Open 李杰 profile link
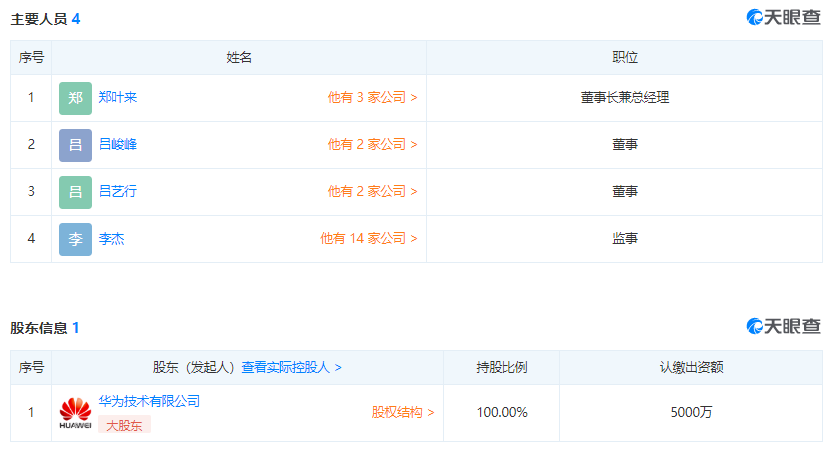This screenshot has height=455, width=832. point(112,239)
